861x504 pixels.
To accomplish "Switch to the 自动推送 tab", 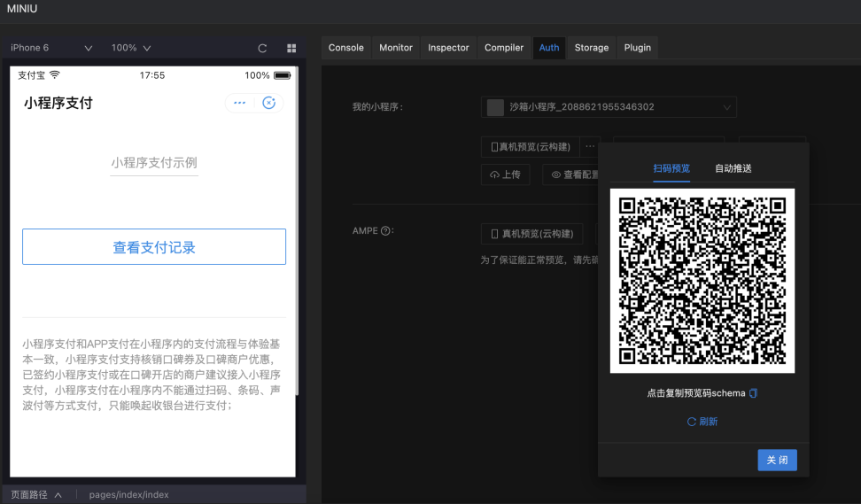I will pyautogui.click(x=733, y=168).
